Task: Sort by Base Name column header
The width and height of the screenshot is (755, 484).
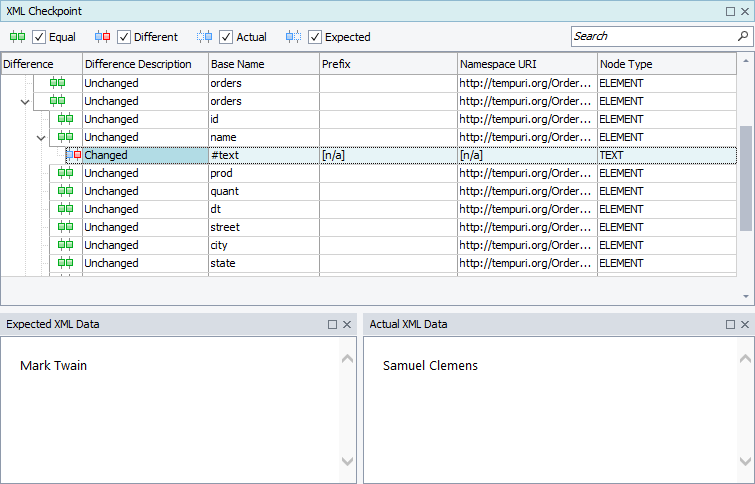Action: 263,64
